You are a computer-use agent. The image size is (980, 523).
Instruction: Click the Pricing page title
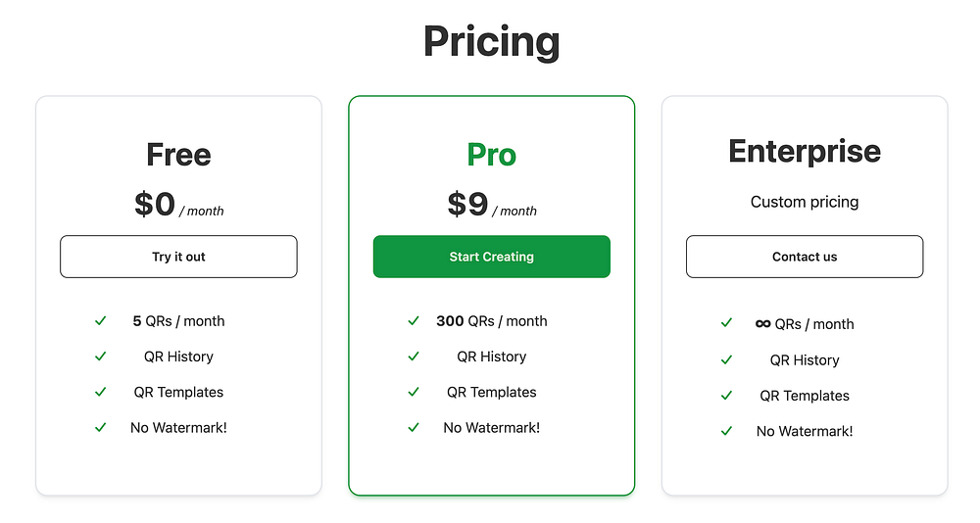click(491, 42)
